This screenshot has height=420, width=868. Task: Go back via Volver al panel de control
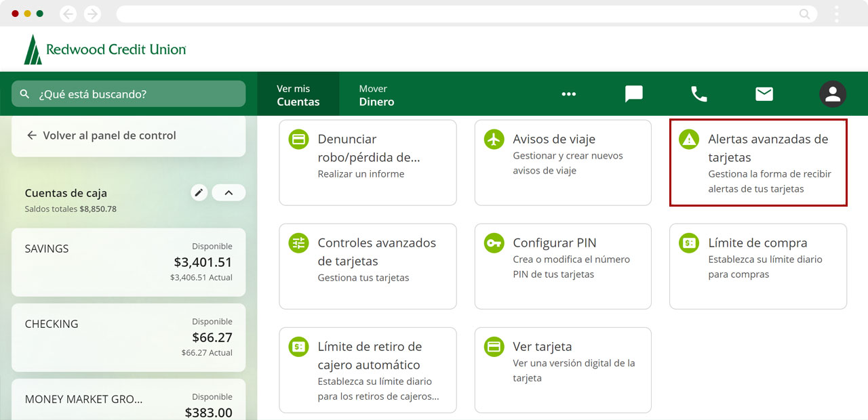102,135
